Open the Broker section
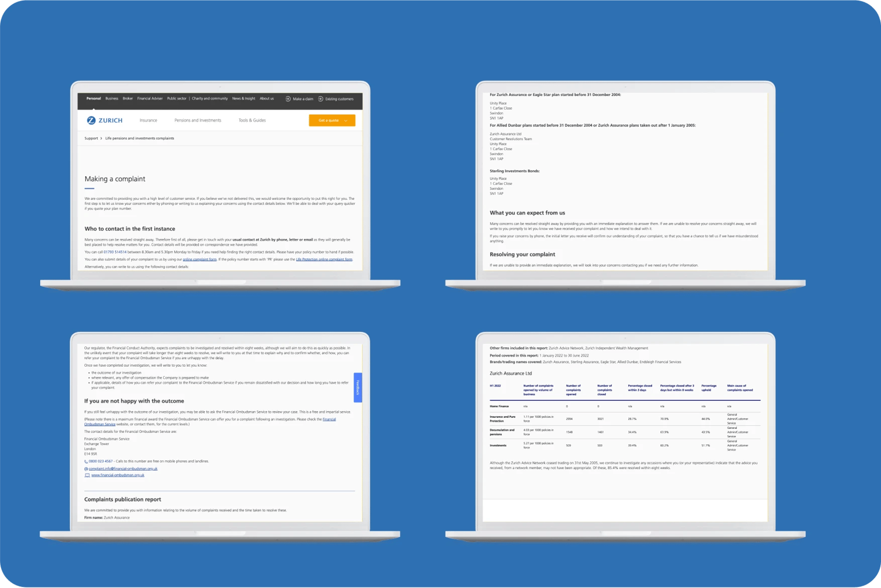The width and height of the screenshot is (881, 588). click(128, 99)
